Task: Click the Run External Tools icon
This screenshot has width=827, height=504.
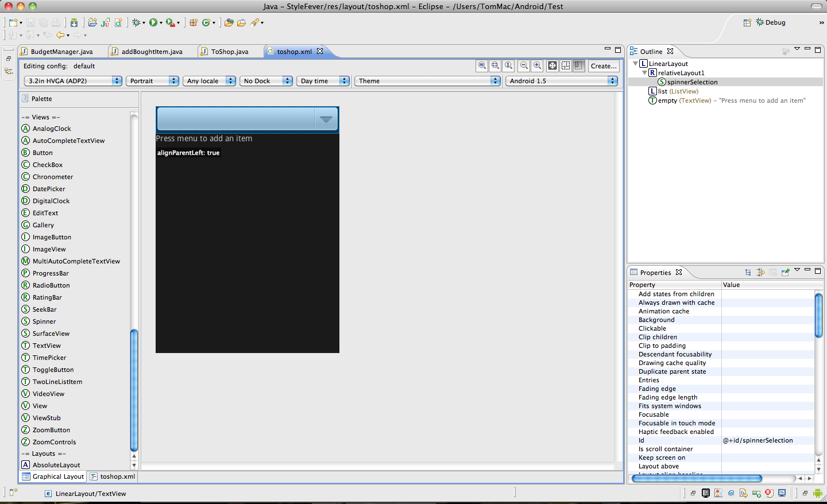Action: (x=171, y=23)
